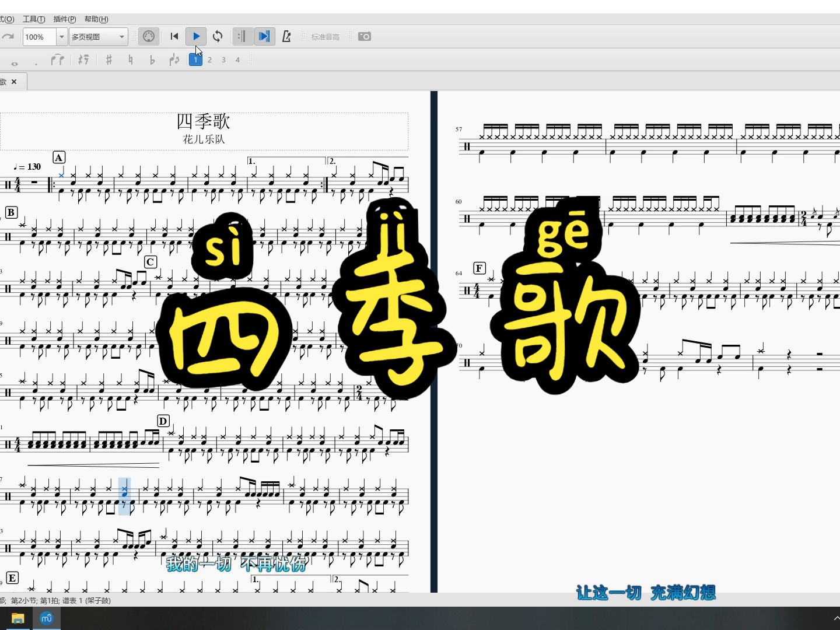Image resolution: width=840 pixels, height=630 pixels.
Task: Toggle loop playback
Action: click(x=218, y=36)
